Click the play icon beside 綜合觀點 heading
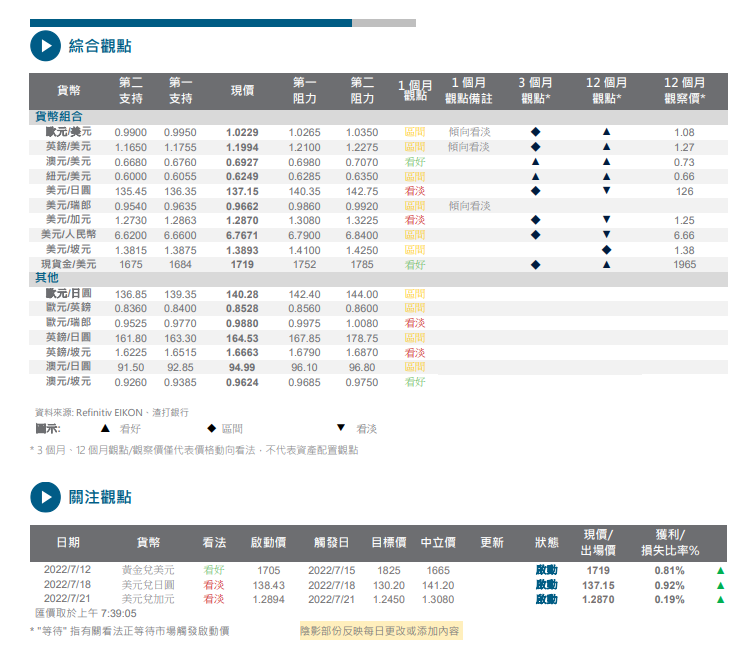The width and height of the screenshot is (750, 651). (x=44, y=46)
